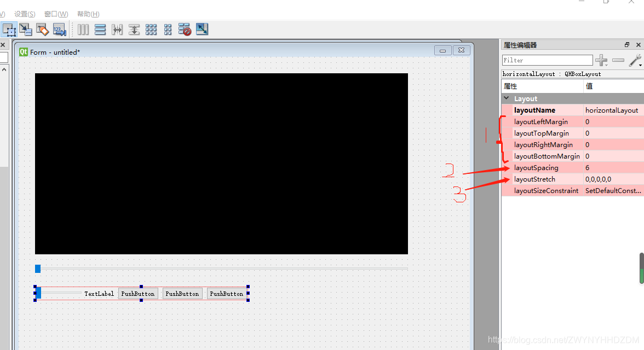Select the layoutLeftMargin property
This screenshot has height=350, width=644.
coord(573,121)
